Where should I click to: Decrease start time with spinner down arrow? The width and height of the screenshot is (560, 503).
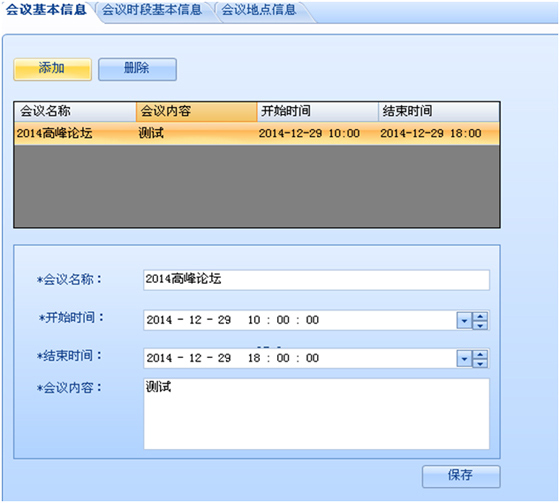coord(480,325)
